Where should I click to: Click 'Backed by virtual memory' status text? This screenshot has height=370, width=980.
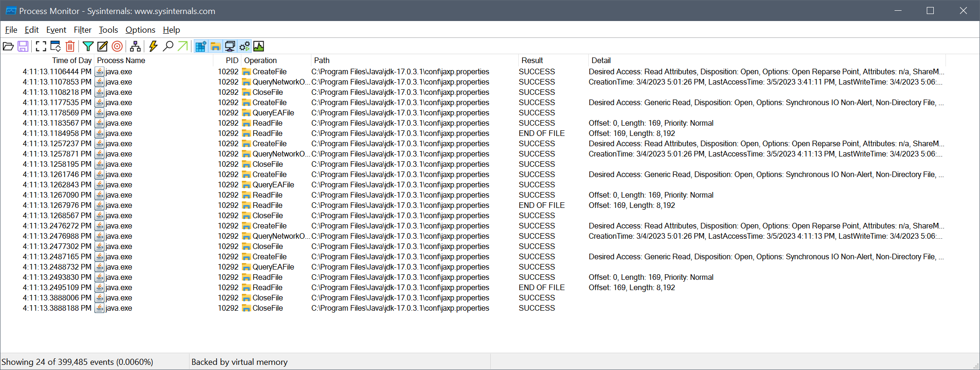(240, 362)
